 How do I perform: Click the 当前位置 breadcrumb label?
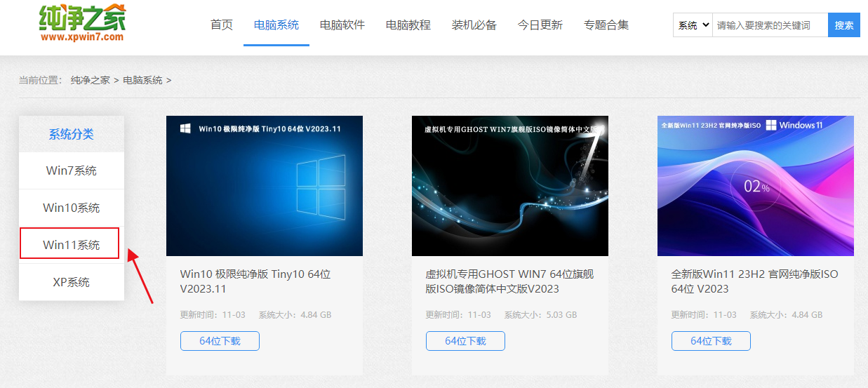point(40,80)
